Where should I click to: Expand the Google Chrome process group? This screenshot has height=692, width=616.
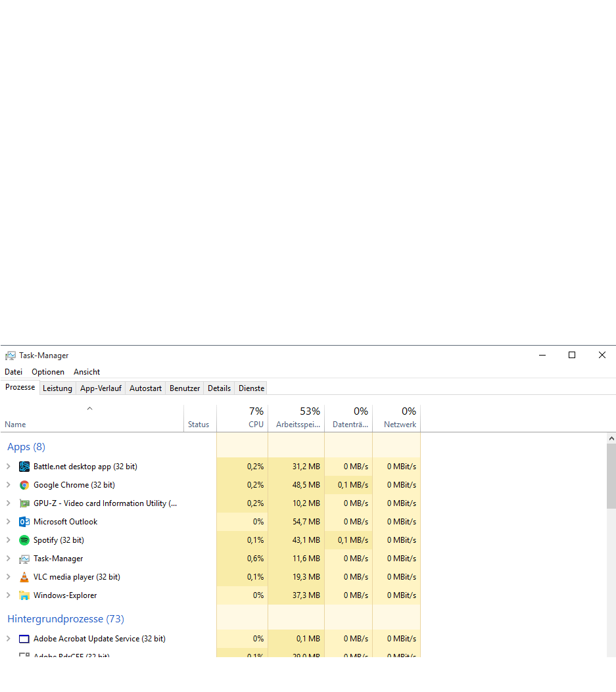pos(8,485)
